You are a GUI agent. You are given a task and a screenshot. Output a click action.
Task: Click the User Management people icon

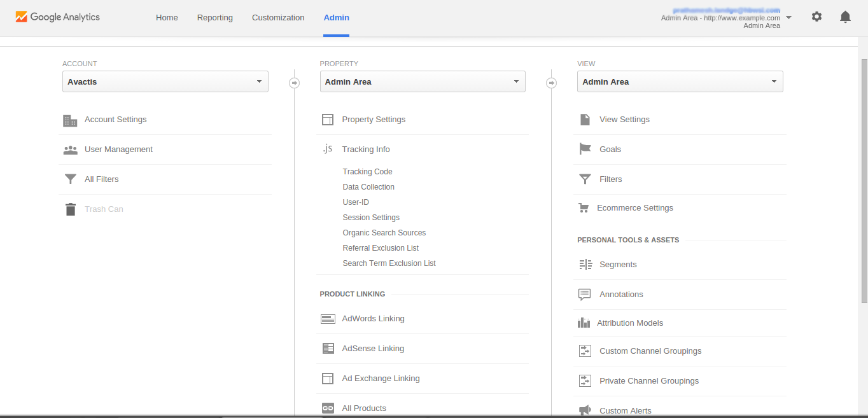[70, 150]
